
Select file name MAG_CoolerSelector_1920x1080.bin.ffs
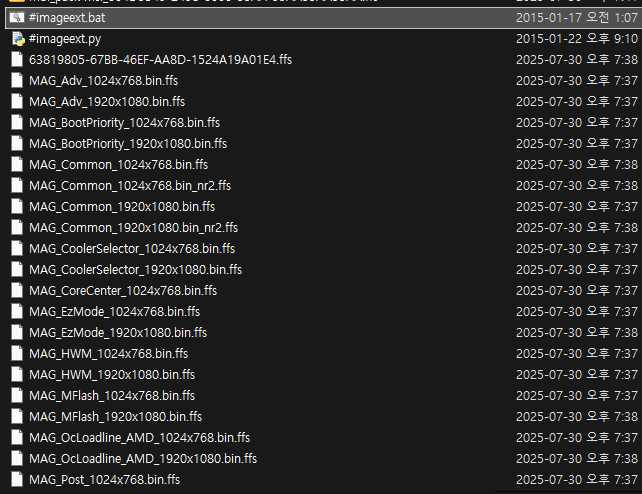136,270
